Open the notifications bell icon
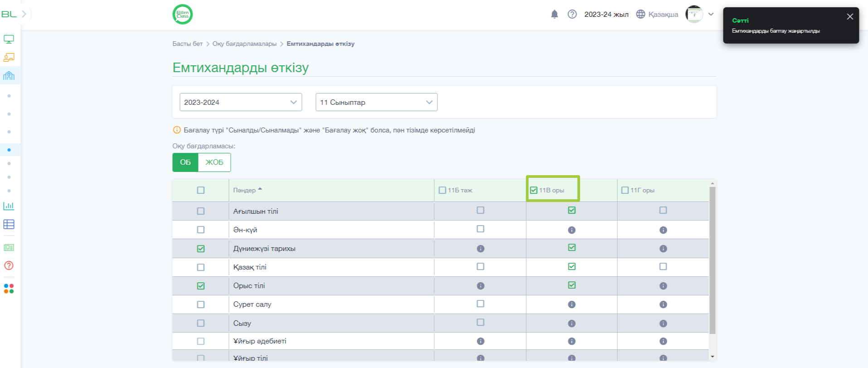Image resolution: width=868 pixels, height=368 pixels. [x=554, y=14]
